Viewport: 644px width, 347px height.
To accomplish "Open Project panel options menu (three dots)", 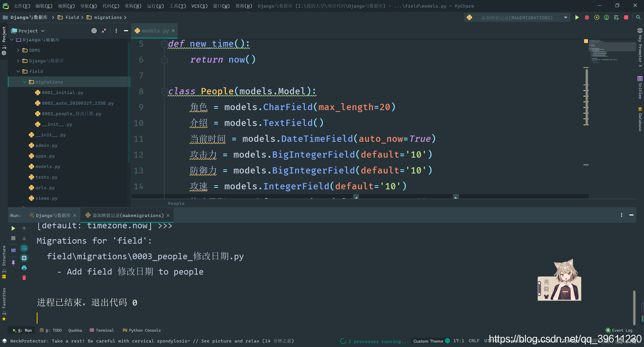I will [116, 31].
